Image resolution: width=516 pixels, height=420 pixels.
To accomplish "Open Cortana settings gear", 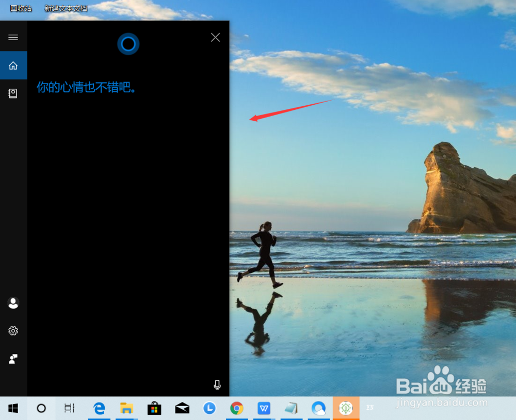I will [x=13, y=330].
